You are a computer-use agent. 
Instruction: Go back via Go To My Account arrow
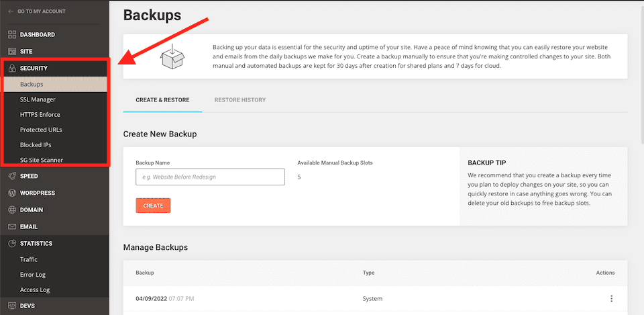click(11, 11)
